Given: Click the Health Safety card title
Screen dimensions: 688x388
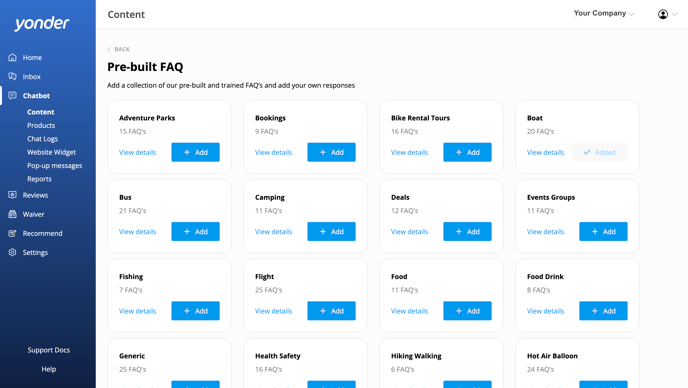Looking at the screenshot, I should click(278, 356).
